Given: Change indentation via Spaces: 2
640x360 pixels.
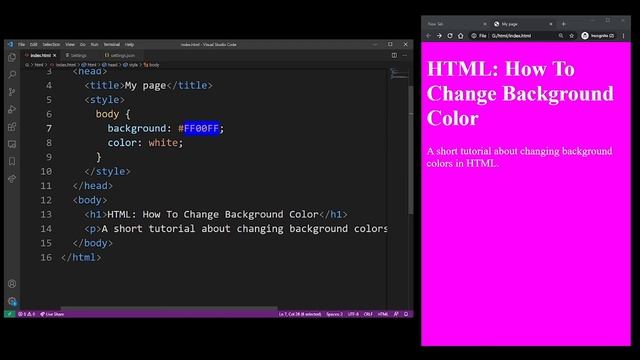Looking at the screenshot, I should 334,314.
